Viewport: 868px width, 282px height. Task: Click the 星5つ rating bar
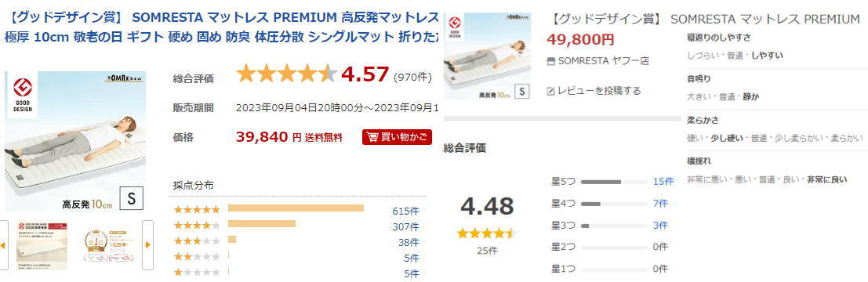pos(614,182)
